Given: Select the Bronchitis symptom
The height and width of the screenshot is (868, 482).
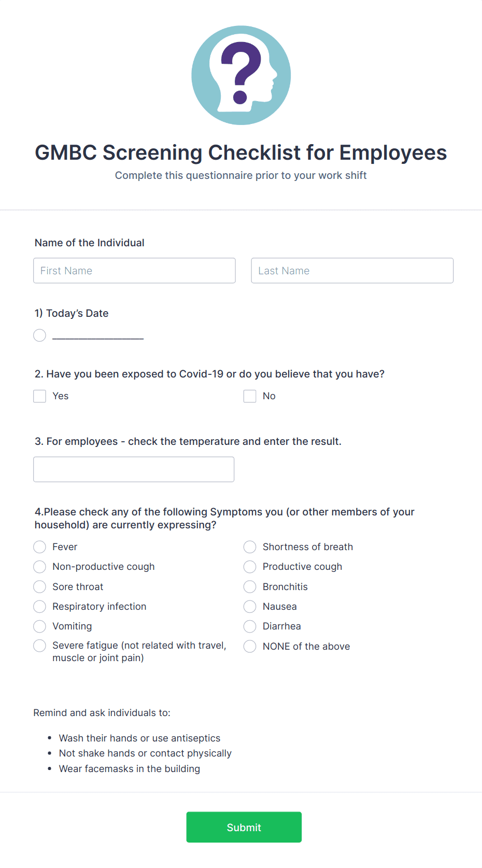Looking at the screenshot, I should click(250, 586).
